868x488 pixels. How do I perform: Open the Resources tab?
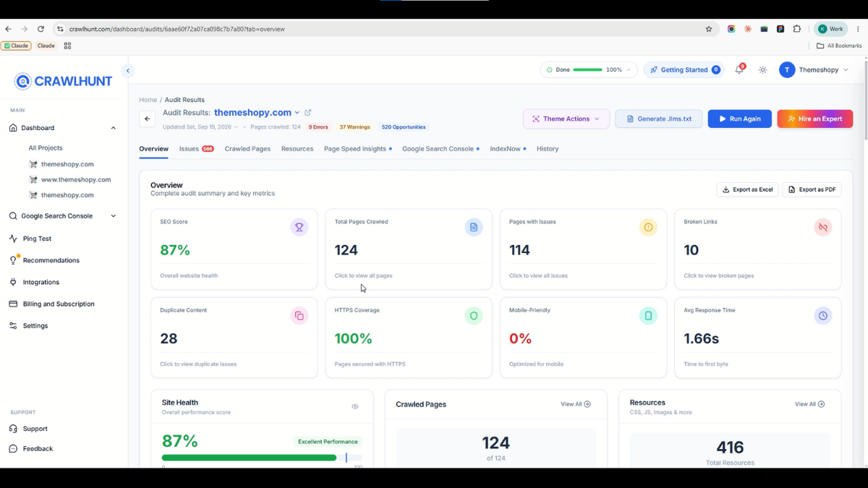click(297, 149)
